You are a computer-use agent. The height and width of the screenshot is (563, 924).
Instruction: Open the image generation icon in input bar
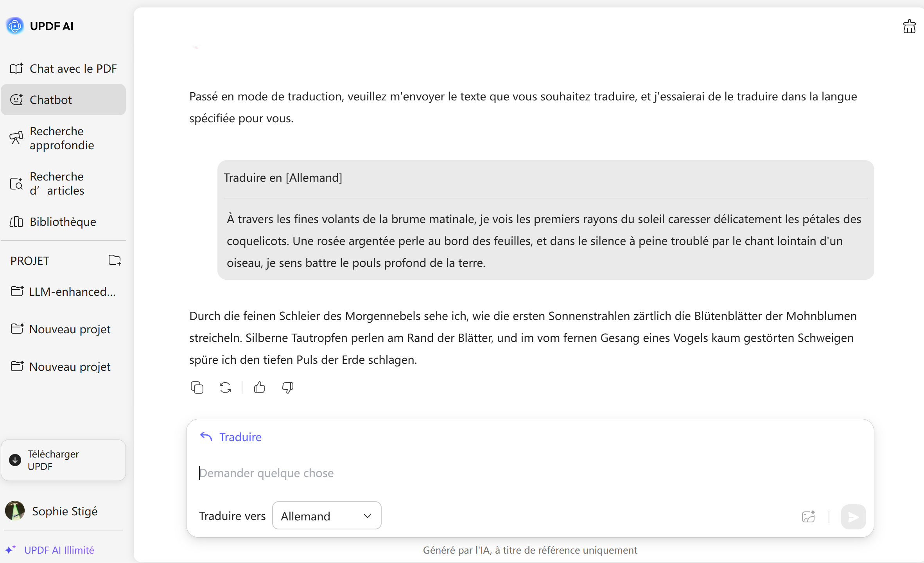coord(809,516)
